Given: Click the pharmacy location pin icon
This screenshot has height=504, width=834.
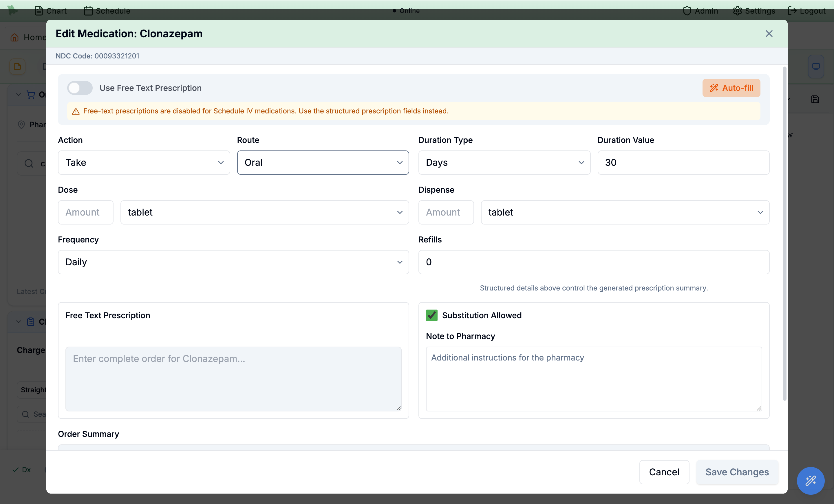Looking at the screenshot, I should tap(21, 124).
